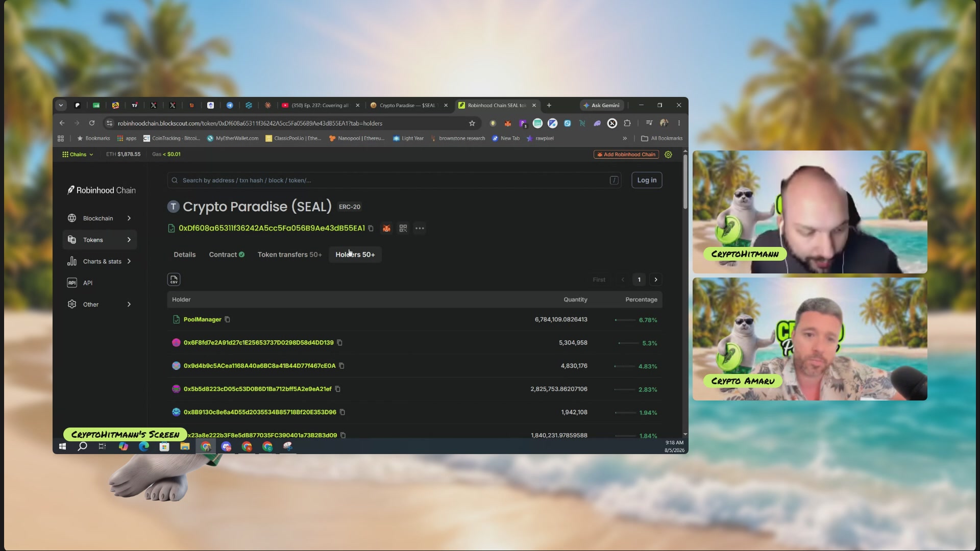Expand Other sidebar menu

tap(100, 305)
